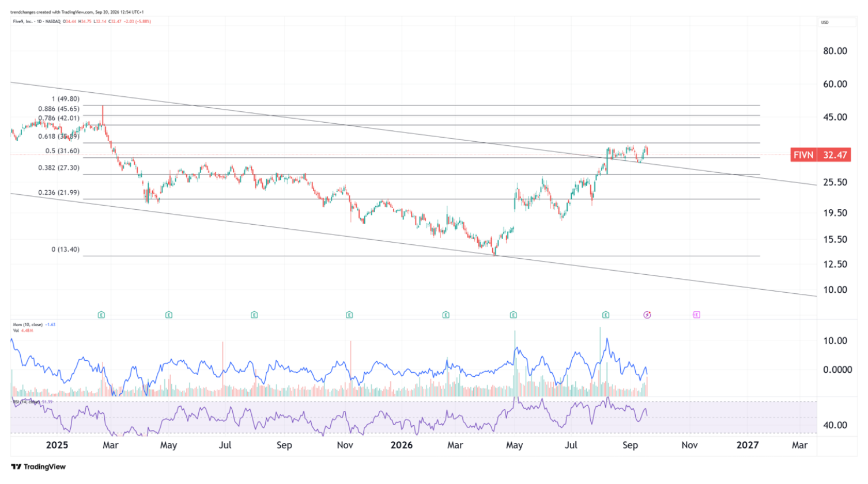868x484 pixels.
Task: Click the 80.00 price scale value
Action: [835, 51]
